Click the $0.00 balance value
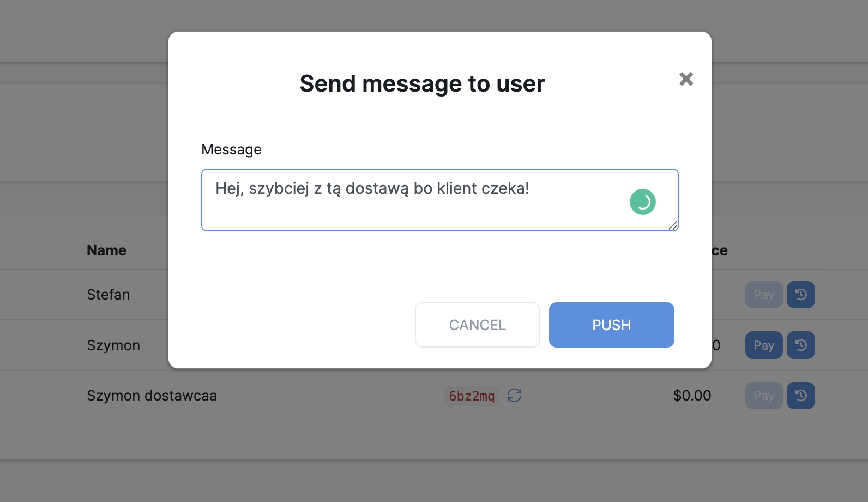 tap(691, 396)
